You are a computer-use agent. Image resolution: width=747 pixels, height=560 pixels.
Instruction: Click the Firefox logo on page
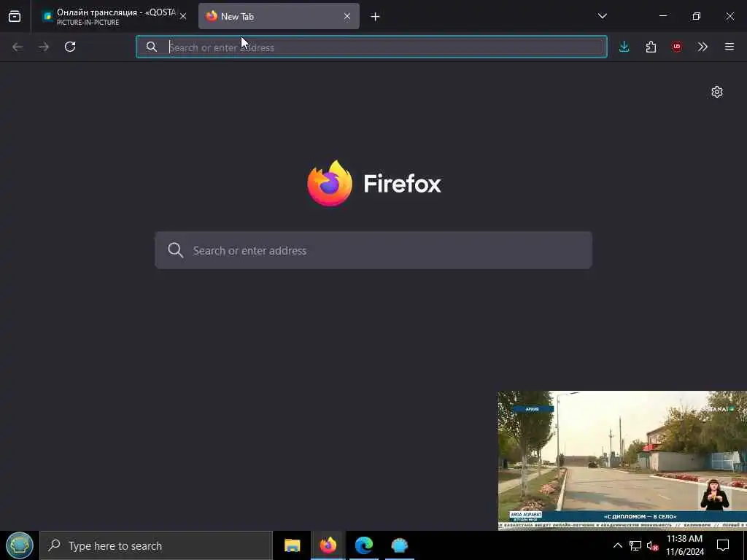[374, 183]
